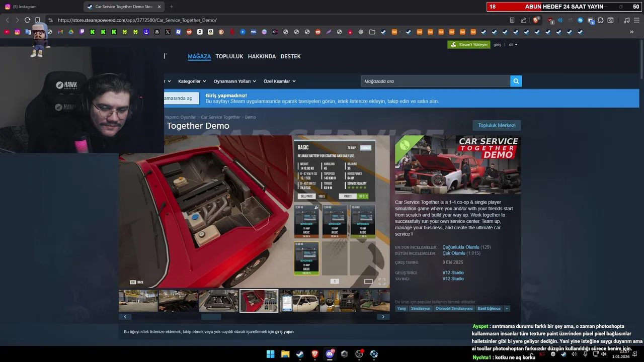Click the Car Service Together Demo header image

pos(458,165)
